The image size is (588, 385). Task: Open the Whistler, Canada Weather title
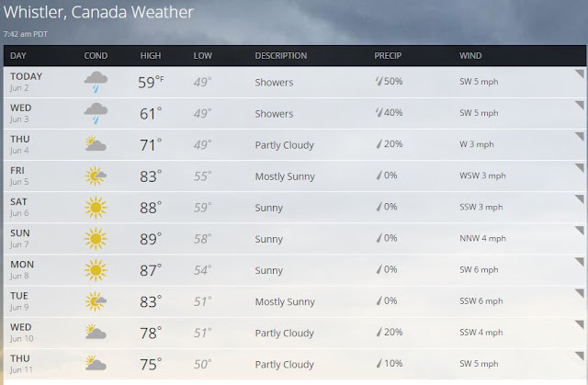tap(98, 12)
